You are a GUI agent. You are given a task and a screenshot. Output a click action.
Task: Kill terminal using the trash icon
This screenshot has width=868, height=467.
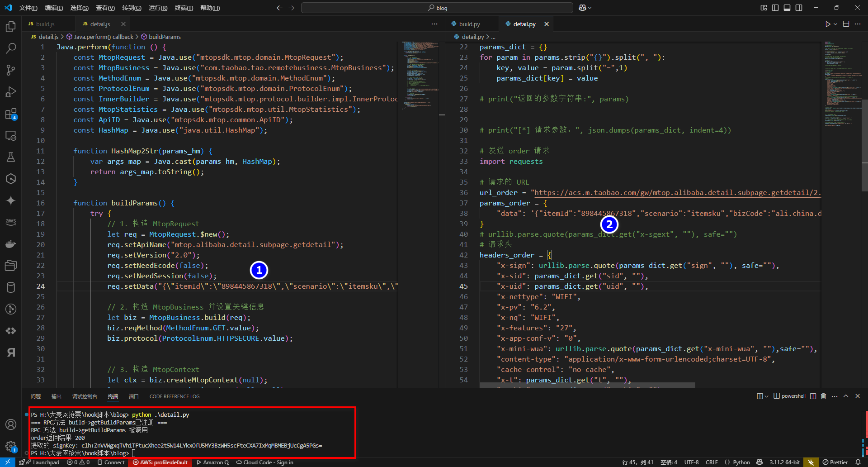[x=823, y=396]
